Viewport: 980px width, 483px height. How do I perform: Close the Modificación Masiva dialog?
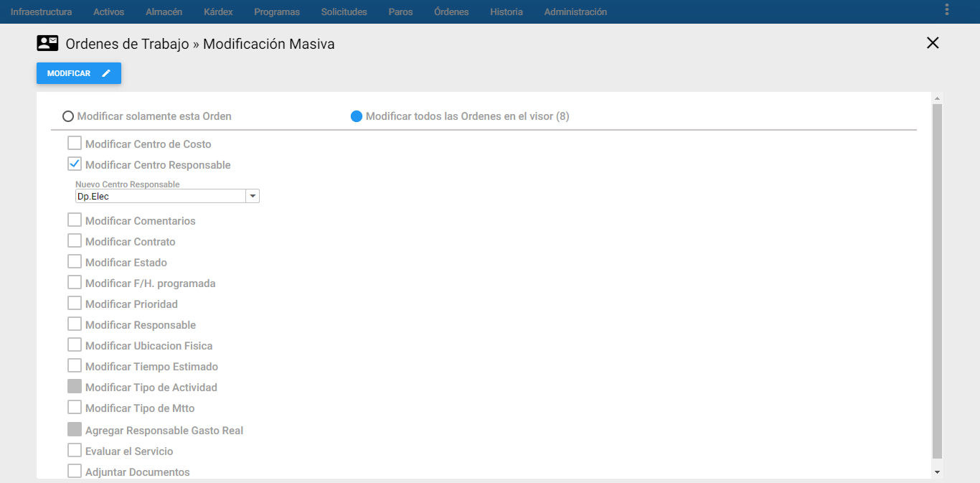coord(933,43)
